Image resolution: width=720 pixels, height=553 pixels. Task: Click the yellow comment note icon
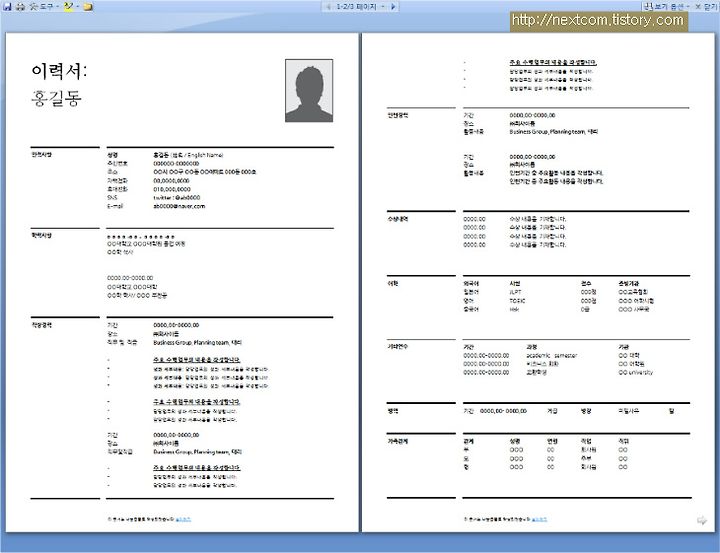[x=88, y=7]
